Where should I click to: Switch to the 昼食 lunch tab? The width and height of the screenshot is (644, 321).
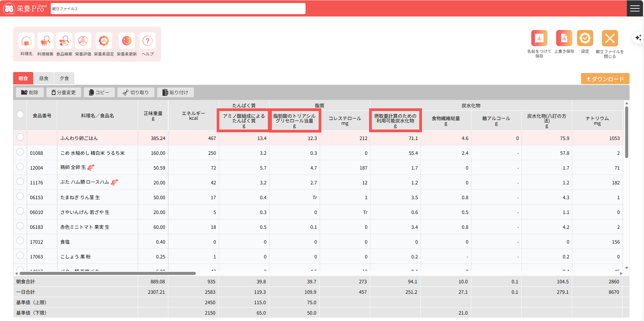[x=44, y=78]
